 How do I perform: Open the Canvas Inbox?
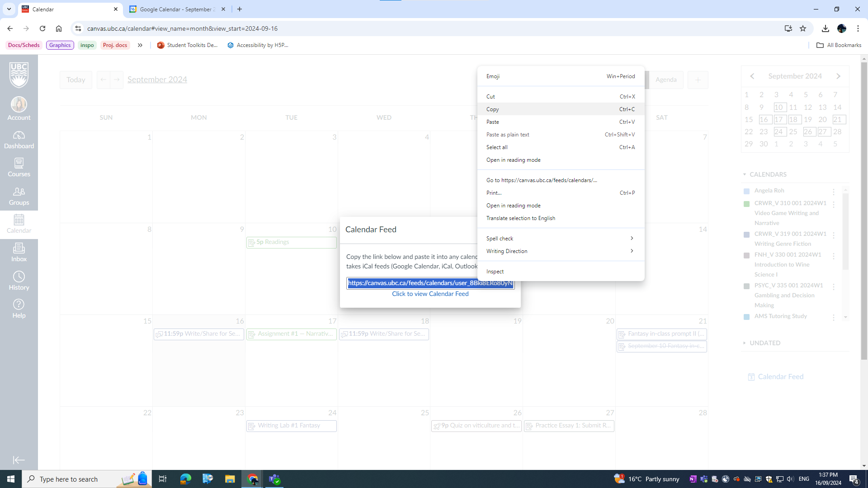tap(19, 253)
